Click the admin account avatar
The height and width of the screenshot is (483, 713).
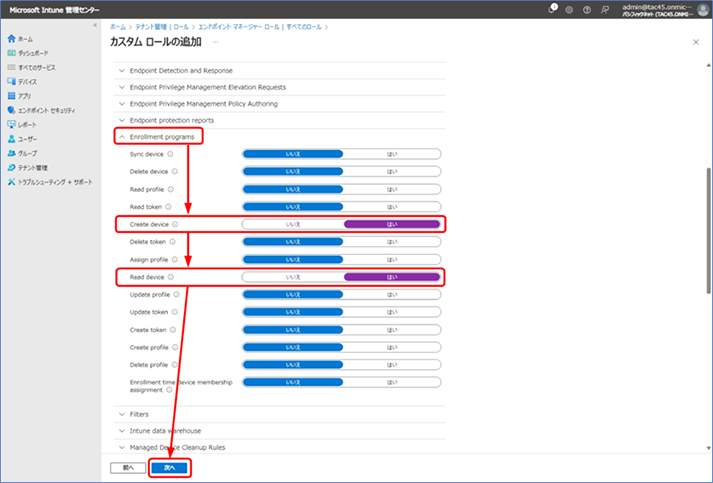[703, 9]
